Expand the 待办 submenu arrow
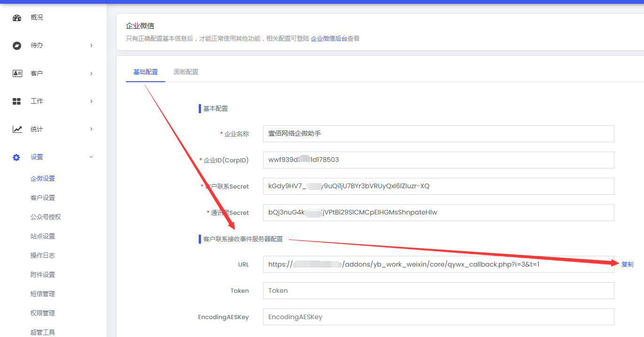644x337 pixels. pyautogui.click(x=91, y=46)
